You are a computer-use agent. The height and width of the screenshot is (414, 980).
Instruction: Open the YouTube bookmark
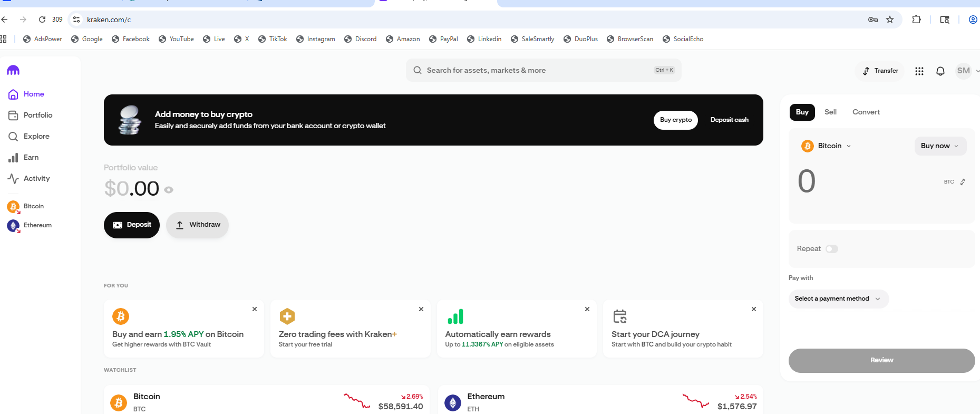tap(176, 39)
